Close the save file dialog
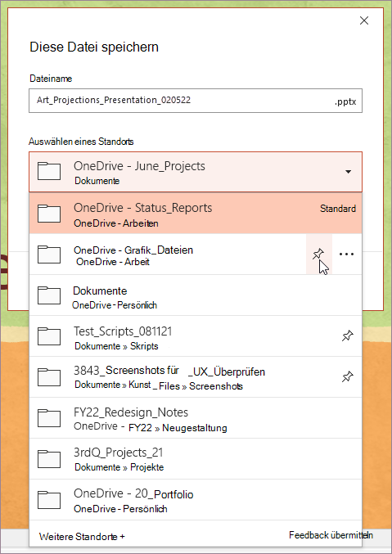This screenshot has height=554, width=392. coord(364,20)
